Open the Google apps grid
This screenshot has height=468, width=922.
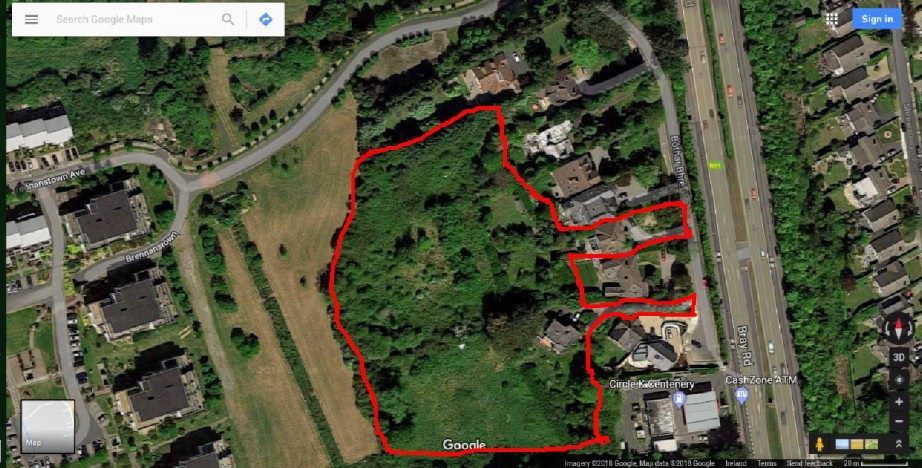832,19
